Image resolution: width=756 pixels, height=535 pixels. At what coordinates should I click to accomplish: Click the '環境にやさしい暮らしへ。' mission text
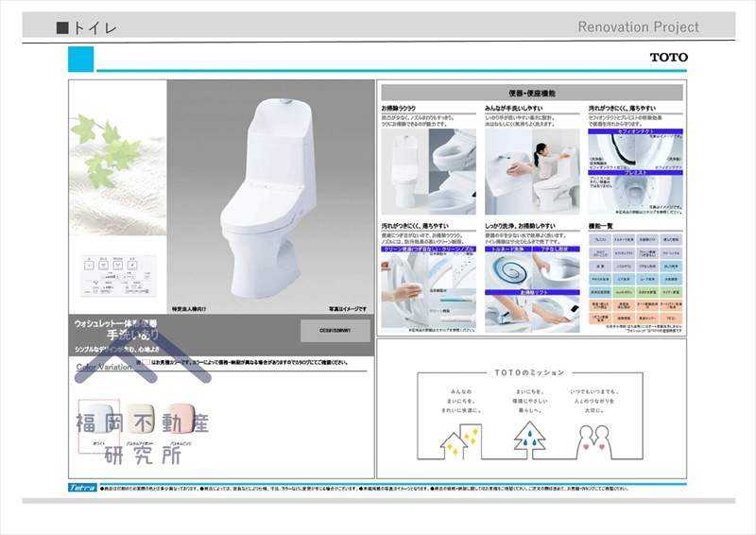coord(529,406)
